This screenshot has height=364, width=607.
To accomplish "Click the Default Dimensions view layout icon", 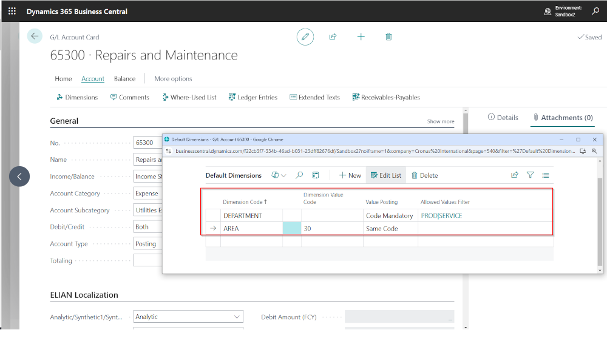I will pyautogui.click(x=316, y=175).
